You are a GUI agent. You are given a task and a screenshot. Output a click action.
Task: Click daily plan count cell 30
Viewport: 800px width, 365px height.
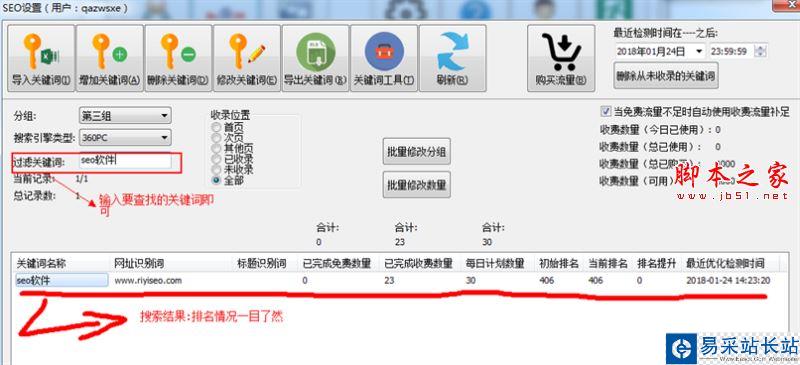[471, 280]
